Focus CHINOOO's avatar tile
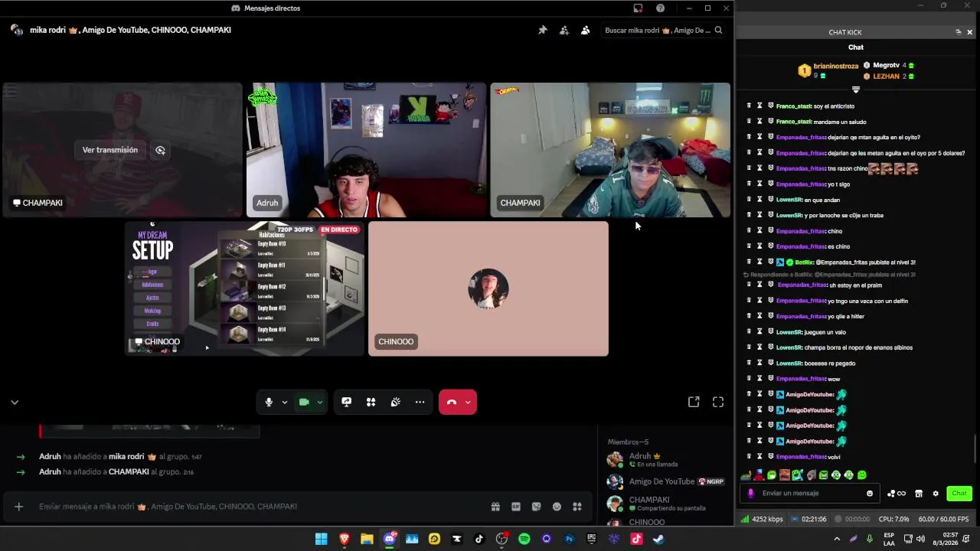980x551 pixels. tap(488, 289)
